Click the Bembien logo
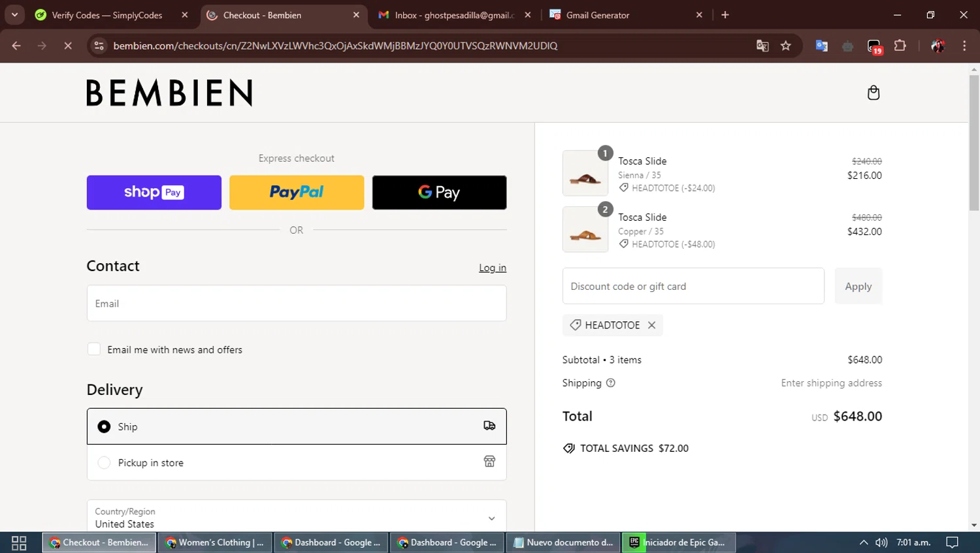The width and height of the screenshot is (980, 553). [x=169, y=93]
